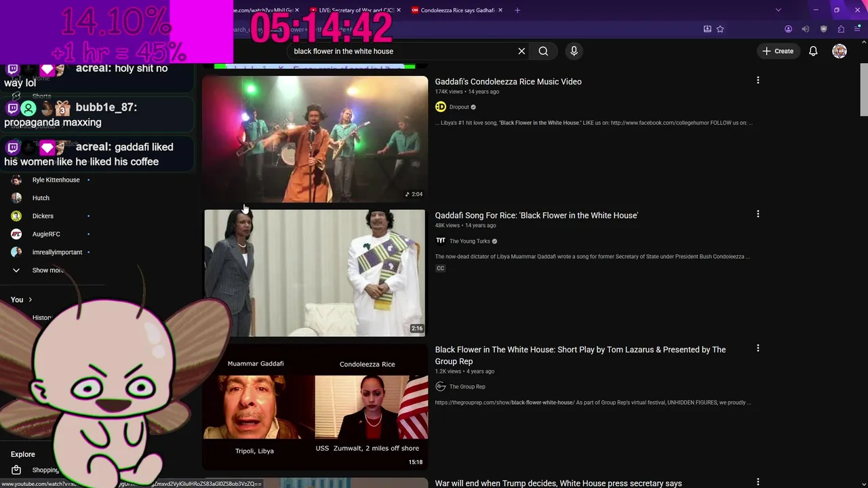Open Hutch subscription channel

point(41,198)
